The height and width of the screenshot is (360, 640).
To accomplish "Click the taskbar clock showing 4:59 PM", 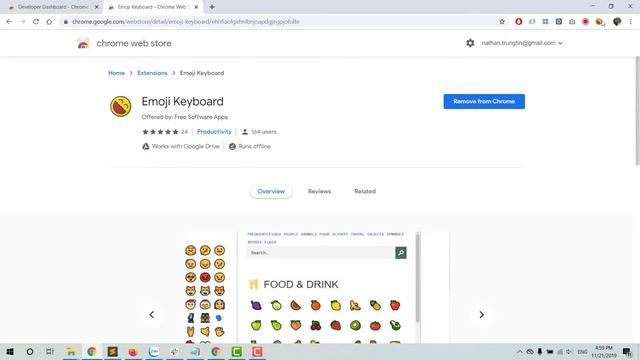I will [x=604, y=351].
